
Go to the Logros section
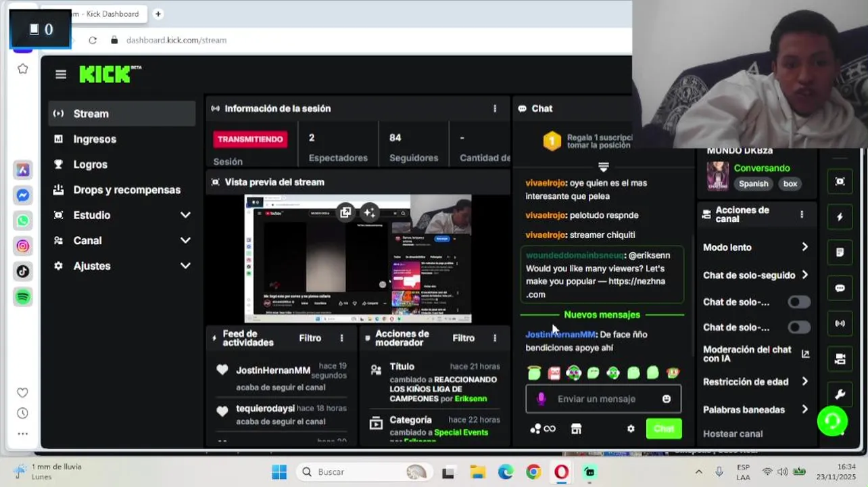point(122,164)
